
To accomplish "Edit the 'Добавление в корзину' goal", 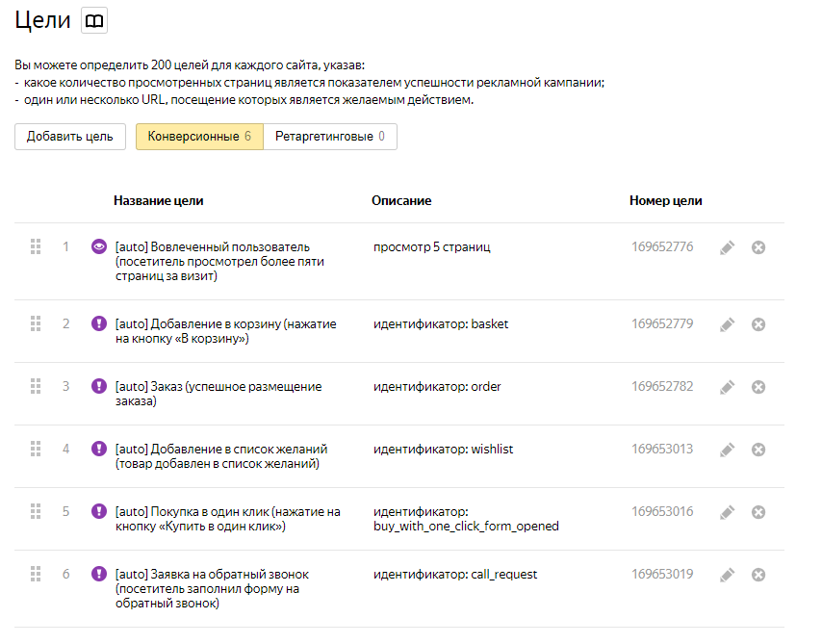I will pos(728,324).
